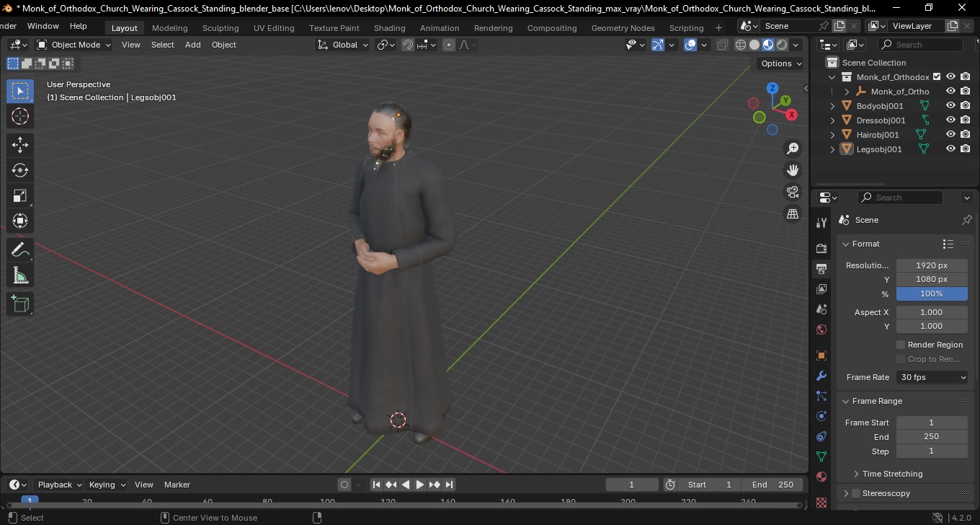Enable the Render Region checkbox
Screen dimensions: 980x525
[x=901, y=345]
